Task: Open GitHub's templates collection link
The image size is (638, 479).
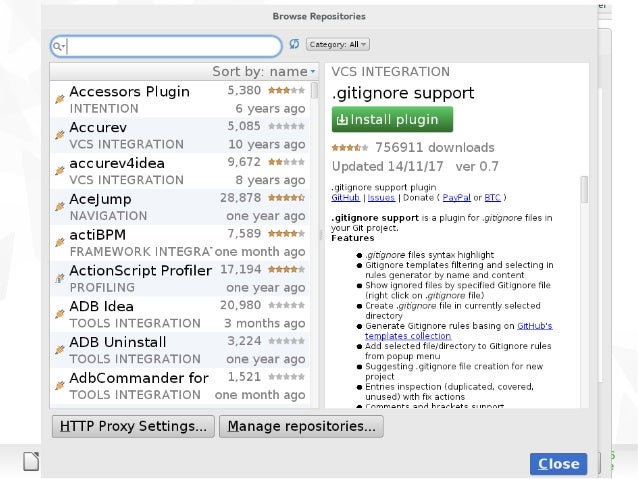Action: click(459, 331)
